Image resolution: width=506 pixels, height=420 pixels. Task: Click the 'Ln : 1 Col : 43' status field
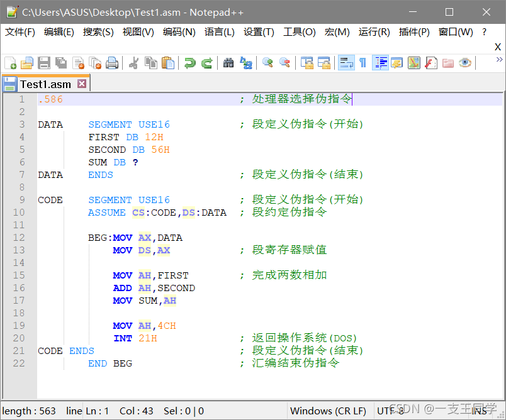(x=120, y=411)
